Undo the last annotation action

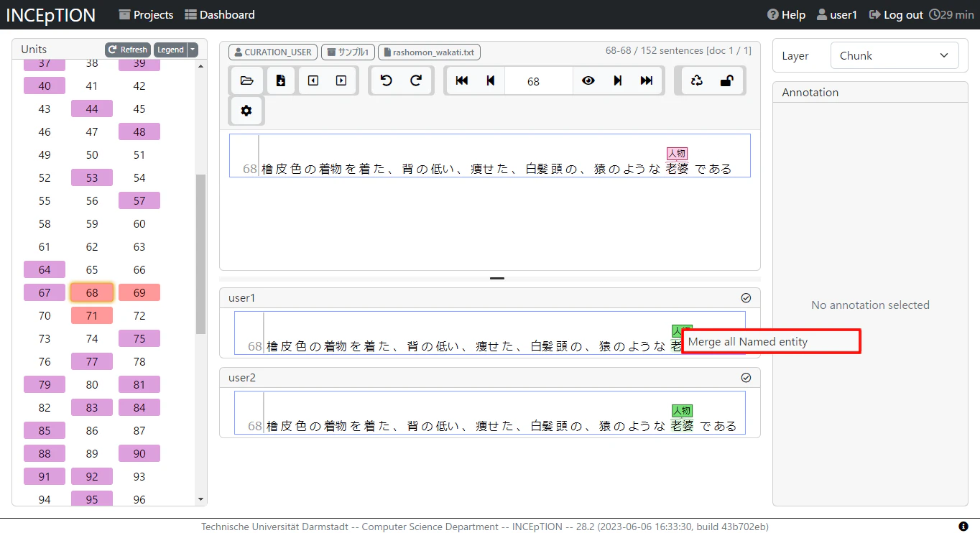[x=387, y=80]
